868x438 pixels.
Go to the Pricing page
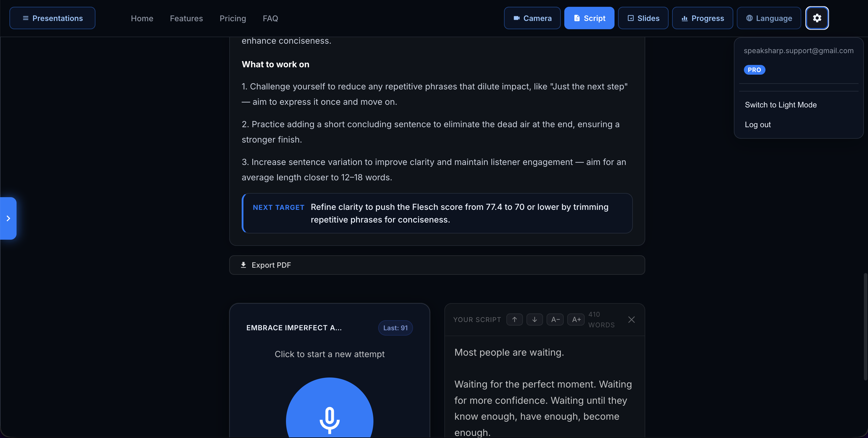tap(233, 18)
